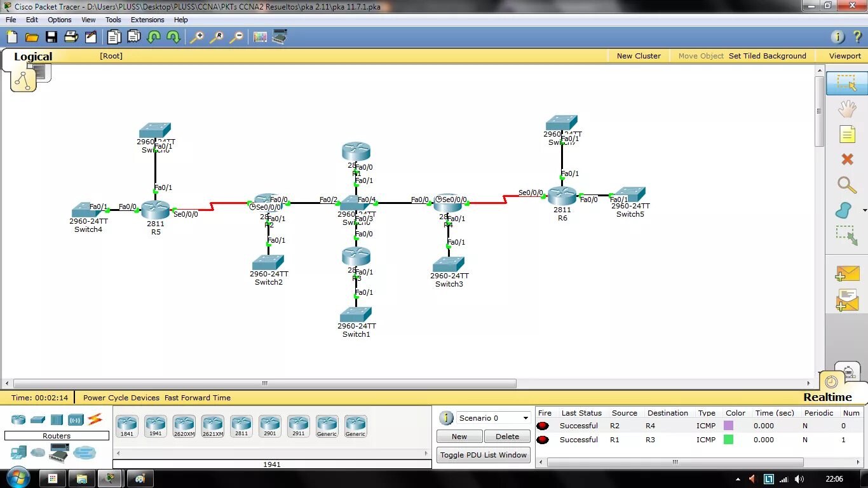Click Fast Forward Time
Image resolution: width=868 pixels, height=488 pixels.
[x=198, y=398]
